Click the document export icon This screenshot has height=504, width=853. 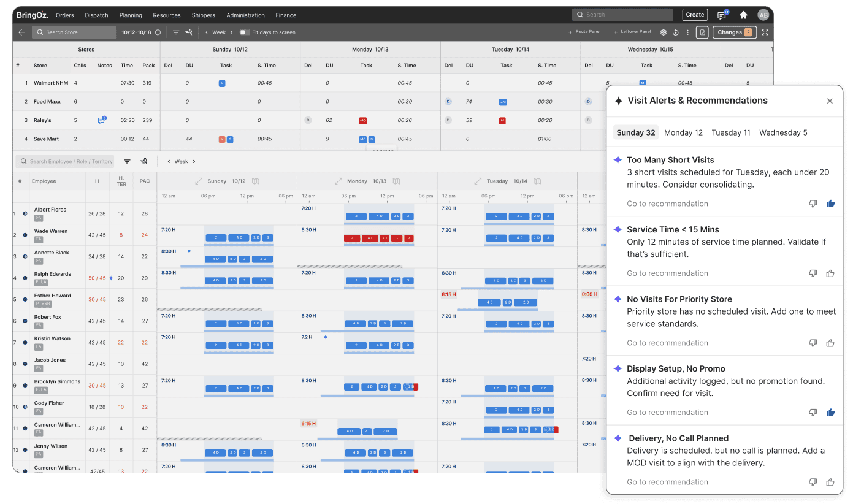[702, 32]
